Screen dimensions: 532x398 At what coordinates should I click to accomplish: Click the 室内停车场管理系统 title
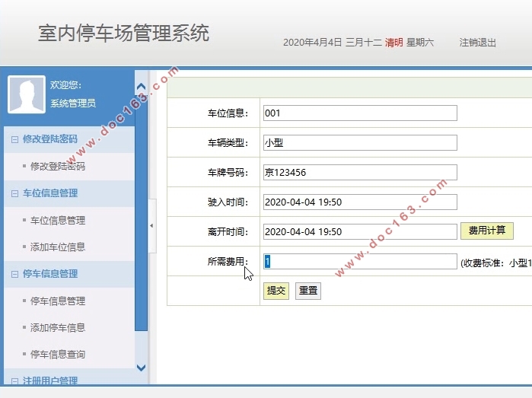(123, 33)
